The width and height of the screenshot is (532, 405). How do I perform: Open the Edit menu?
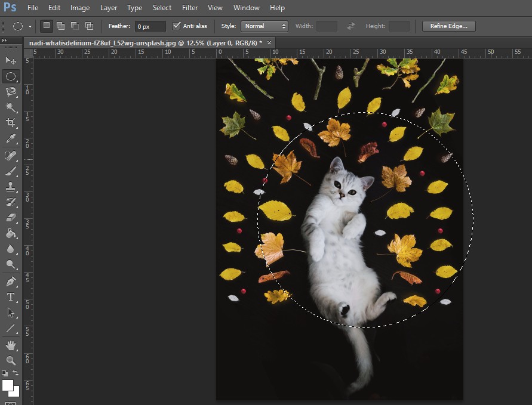[x=54, y=8]
